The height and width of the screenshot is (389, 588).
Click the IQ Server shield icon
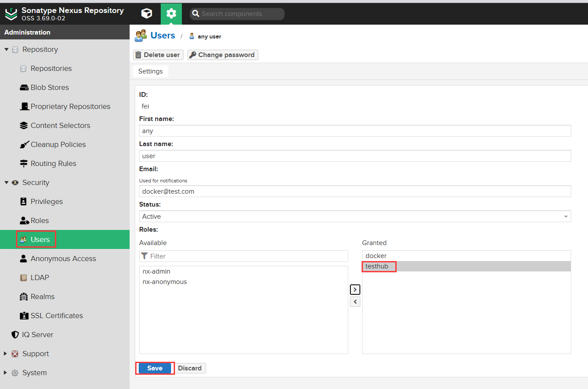pos(15,335)
